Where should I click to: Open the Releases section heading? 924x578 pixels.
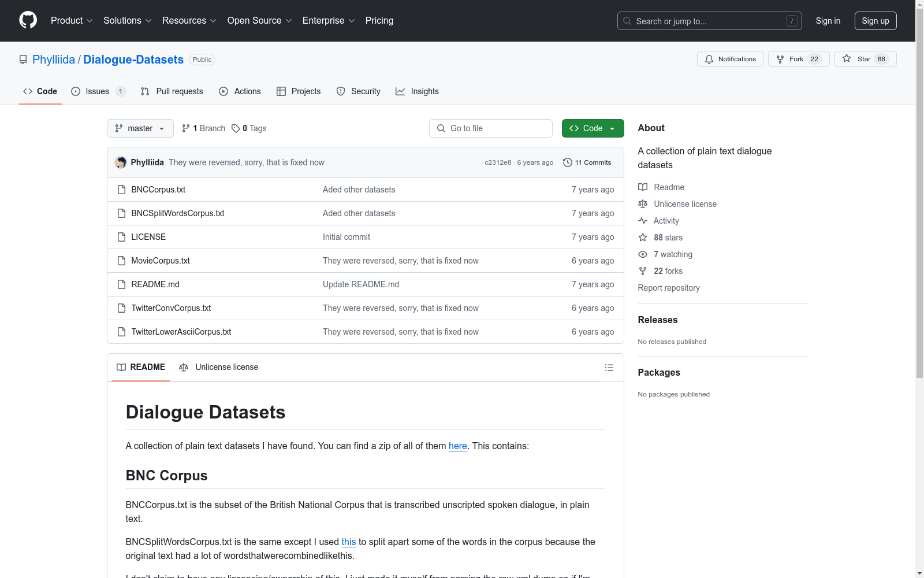pyautogui.click(x=658, y=320)
